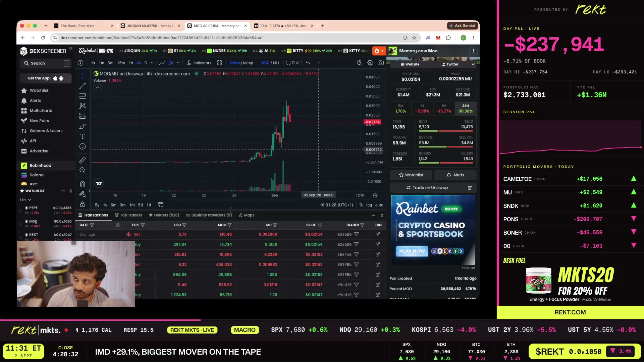Click the go to date calendar icon
644x362 pixels.
tap(161, 204)
